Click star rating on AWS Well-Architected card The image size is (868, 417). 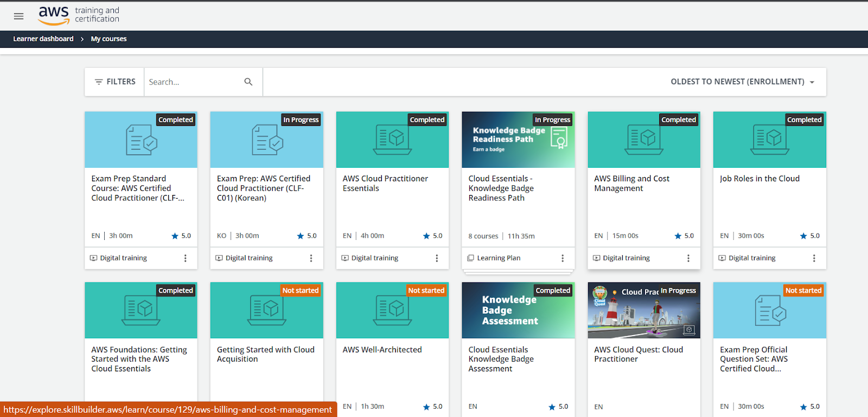click(x=433, y=407)
